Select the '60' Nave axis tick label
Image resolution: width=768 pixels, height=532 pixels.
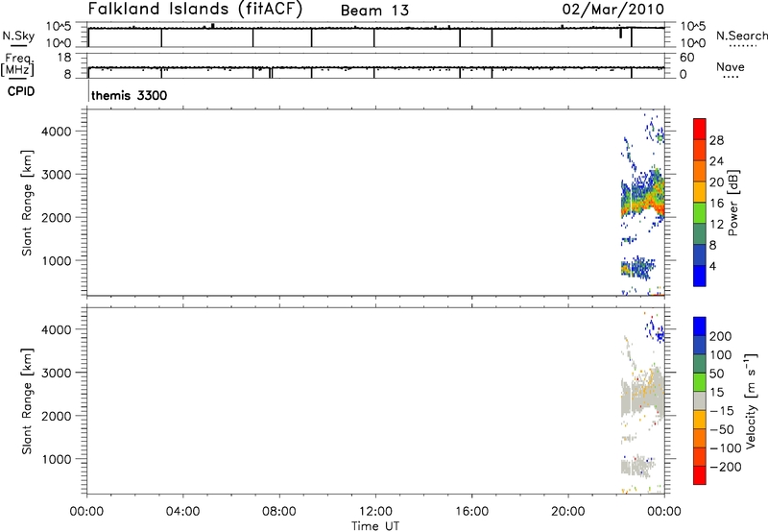click(686, 58)
